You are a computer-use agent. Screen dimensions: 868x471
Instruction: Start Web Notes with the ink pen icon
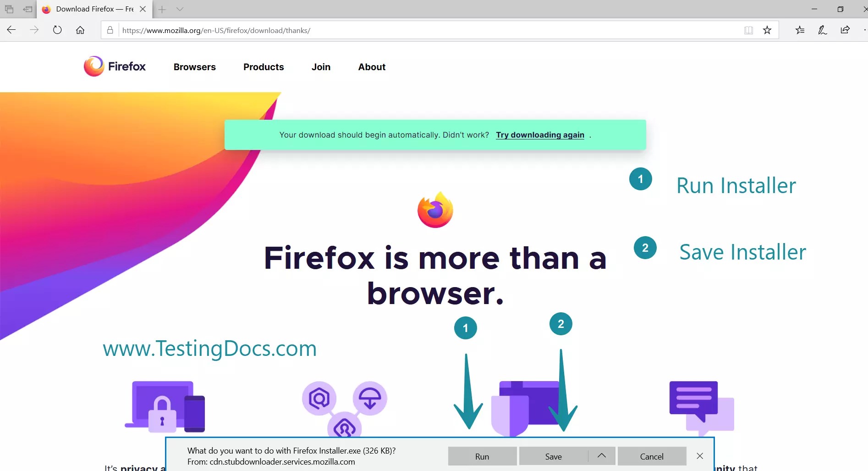pos(822,30)
